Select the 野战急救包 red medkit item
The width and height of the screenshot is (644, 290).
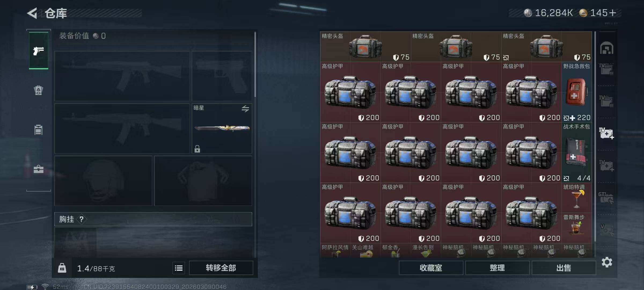tap(577, 92)
